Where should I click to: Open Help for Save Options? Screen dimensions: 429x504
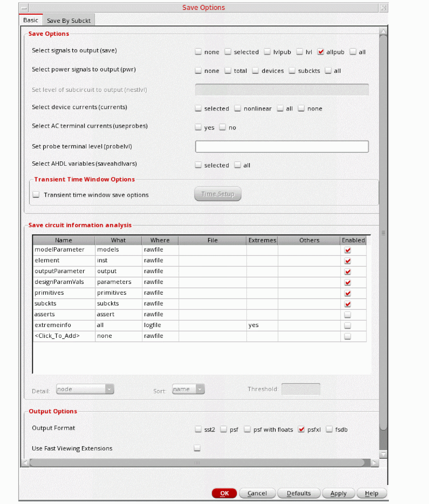[x=372, y=493]
